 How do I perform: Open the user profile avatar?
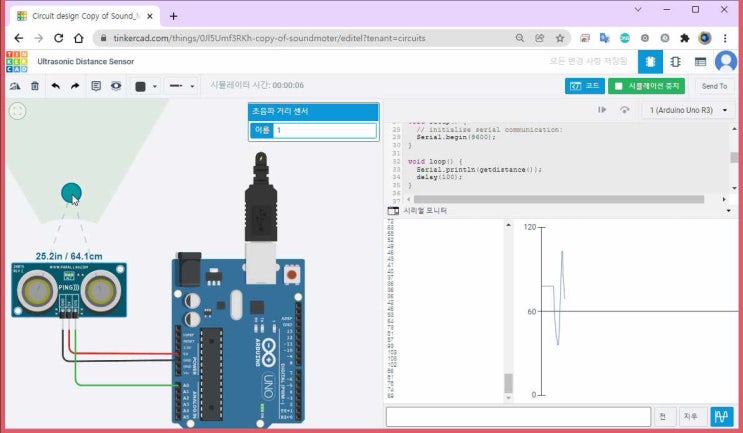click(x=725, y=62)
